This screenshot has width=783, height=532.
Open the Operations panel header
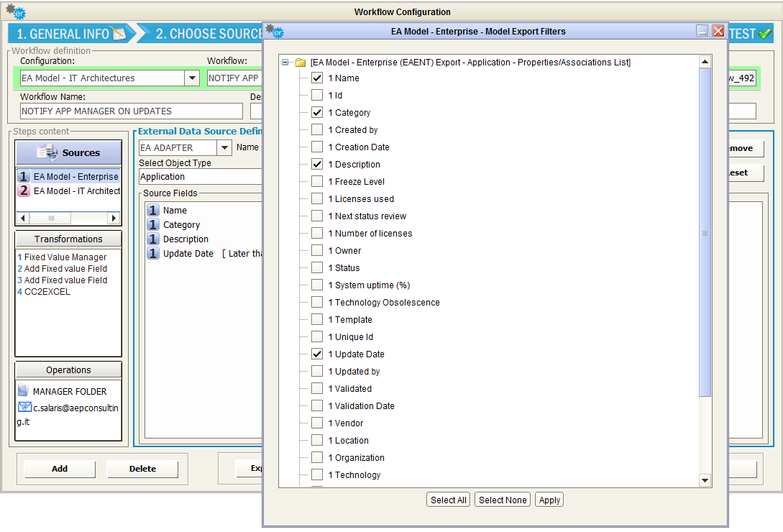68,370
